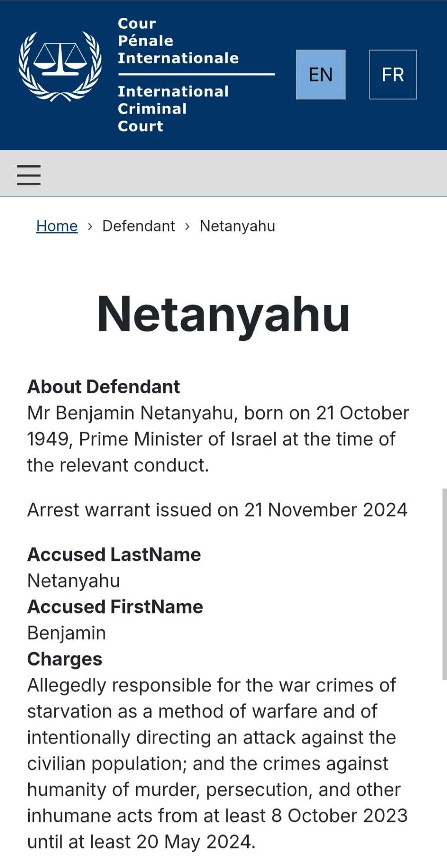The height and width of the screenshot is (868, 447).
Task: Select the Netanyahu breadcrumb item
Action: pyautogui.click(x=237, y=226)
